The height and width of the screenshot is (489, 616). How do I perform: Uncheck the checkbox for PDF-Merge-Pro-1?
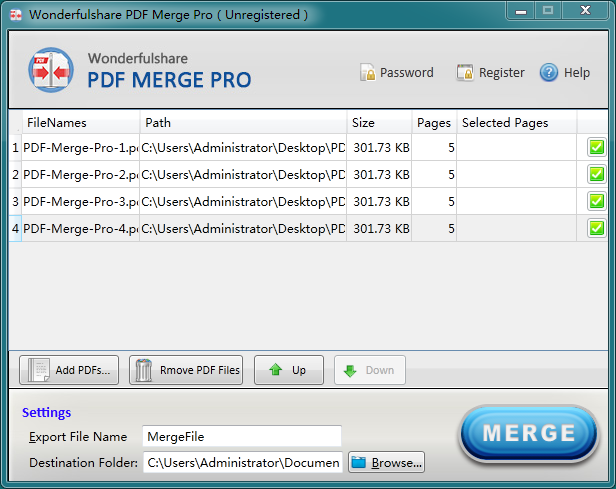click(596, 147)
